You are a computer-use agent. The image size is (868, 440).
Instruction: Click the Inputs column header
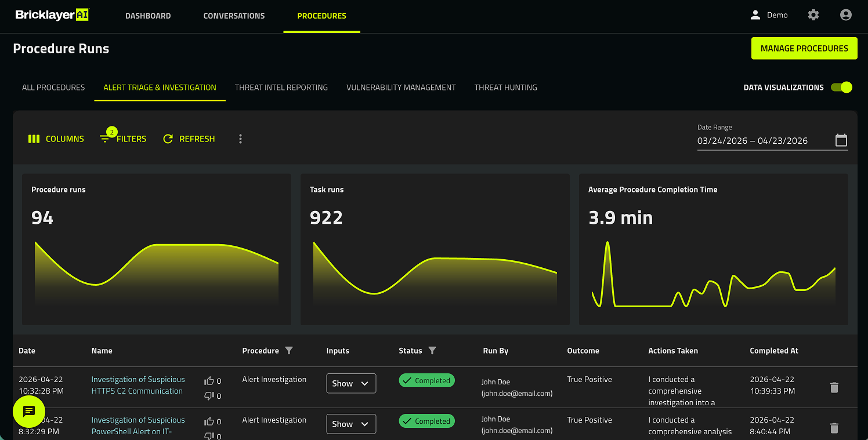(338, 351)
